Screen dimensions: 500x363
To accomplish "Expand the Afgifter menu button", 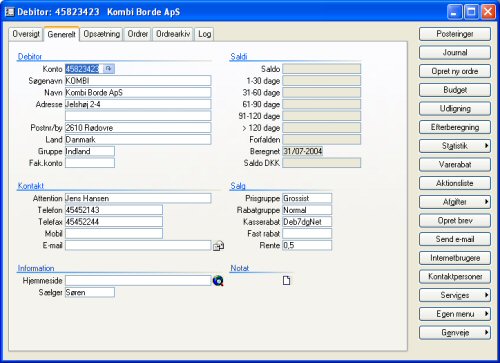I will coord(455,202).
